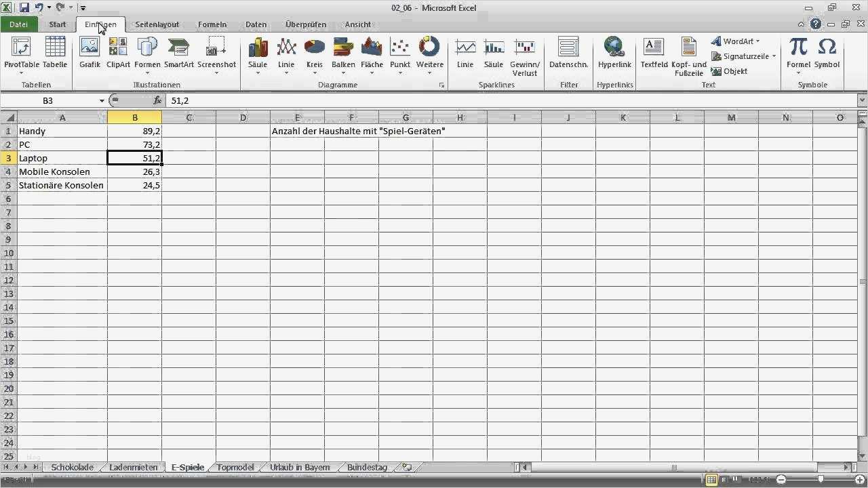Open the Urlaub in Bayern sheet
This screenshot has height=488, width=868.
click(300, 467)
